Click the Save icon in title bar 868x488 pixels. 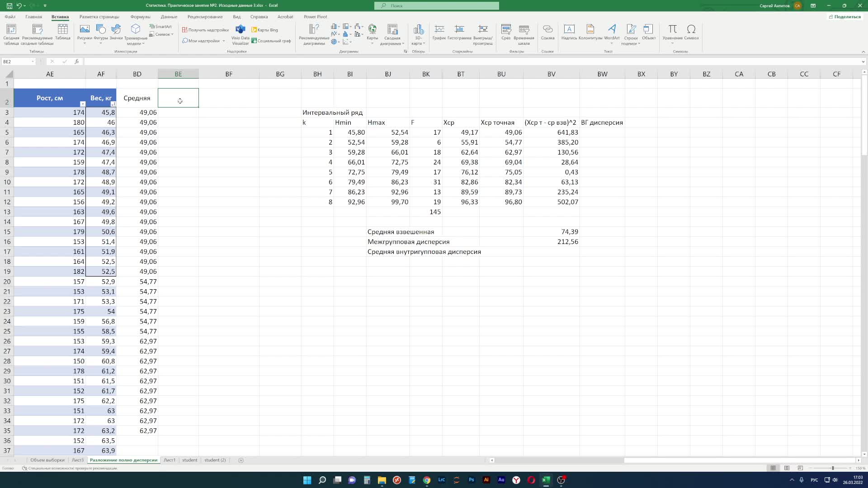pos(9,5)
